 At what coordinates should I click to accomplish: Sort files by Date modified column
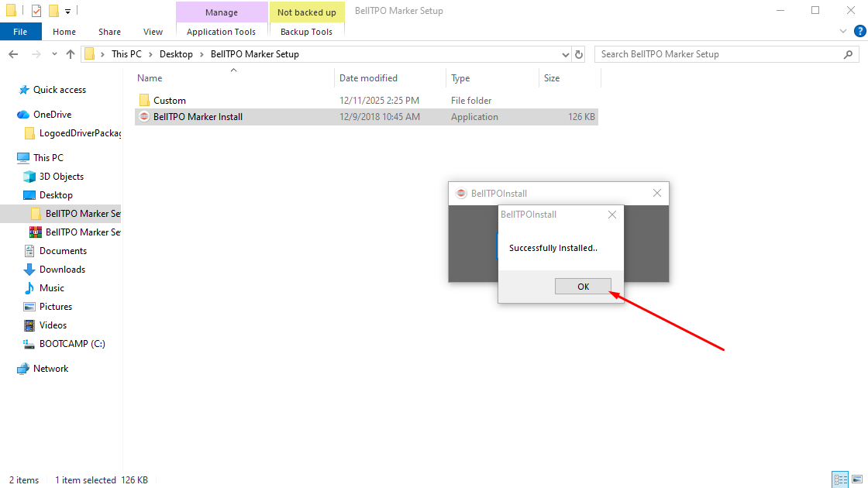tap(368, 78)
